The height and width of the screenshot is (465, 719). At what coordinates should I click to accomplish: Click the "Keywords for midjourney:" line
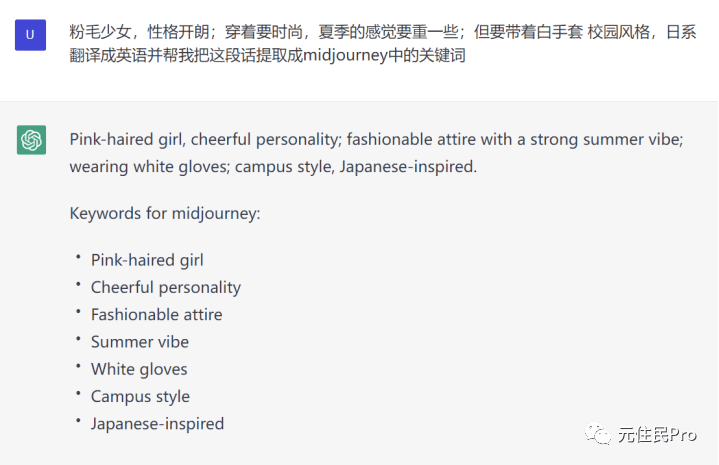click(165, 213)
